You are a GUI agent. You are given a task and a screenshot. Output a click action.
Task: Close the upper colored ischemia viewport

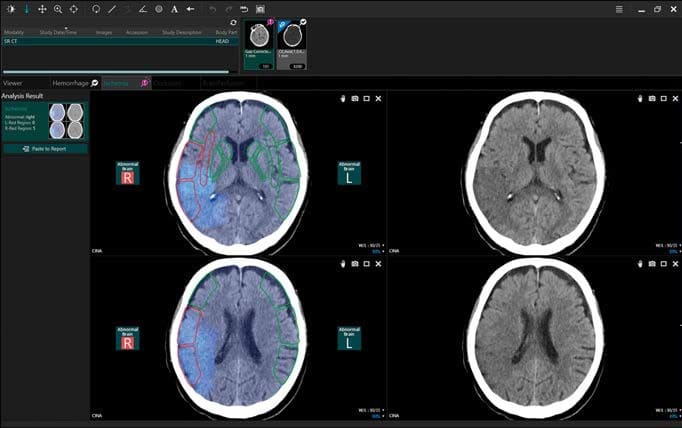(378, 99)
